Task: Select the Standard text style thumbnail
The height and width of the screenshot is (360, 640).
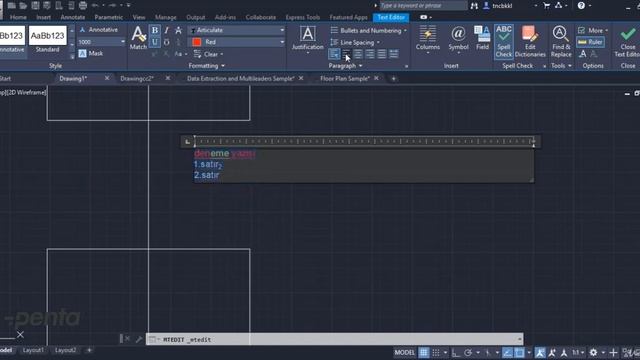Action: [47, 40]
